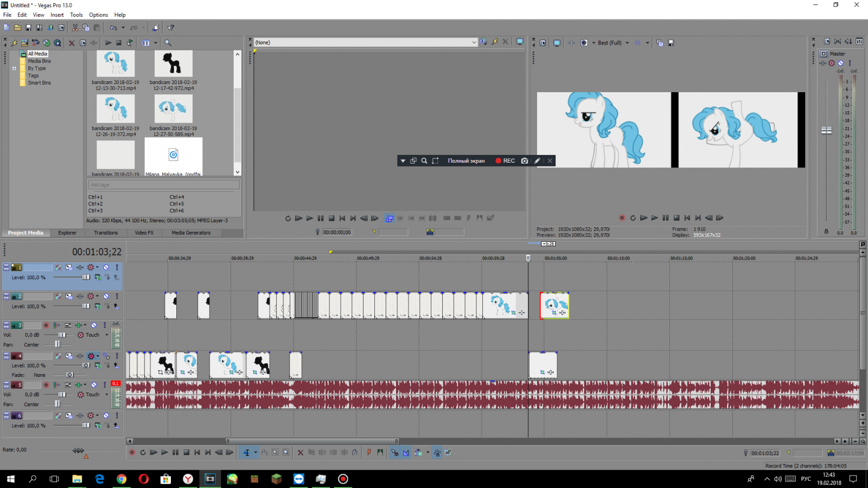Image resolution: width=868 pixels, height=488 pixels.
Task: Toggle bypass motion blur on track 4
Action: tap(59, 356)
